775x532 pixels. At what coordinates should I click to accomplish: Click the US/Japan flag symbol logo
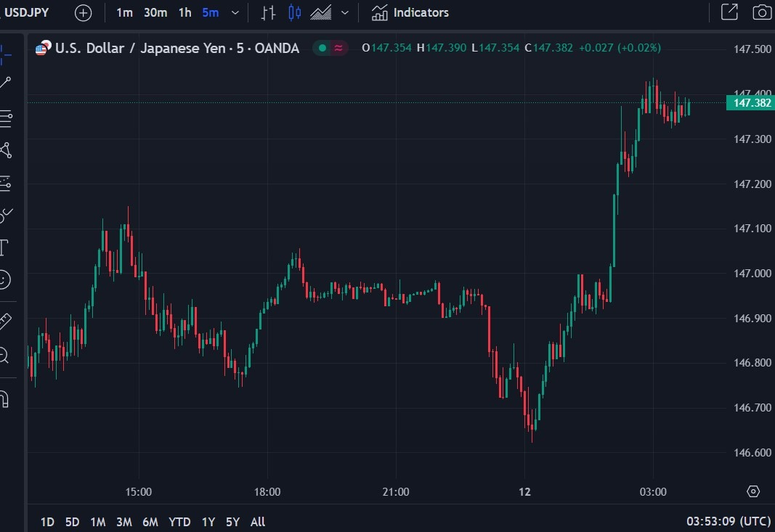(43, 48)
